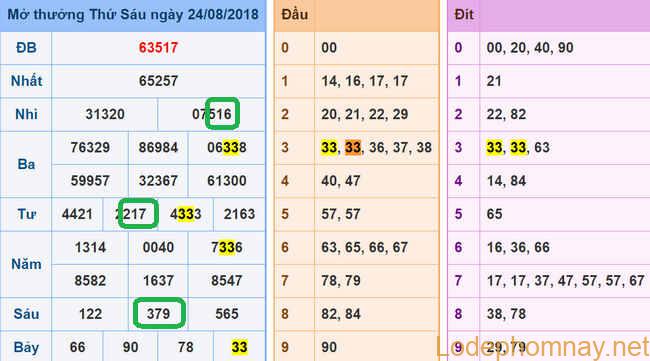
Task: Select 90 in the Bảy row
Action: click(x=131, y=347)
